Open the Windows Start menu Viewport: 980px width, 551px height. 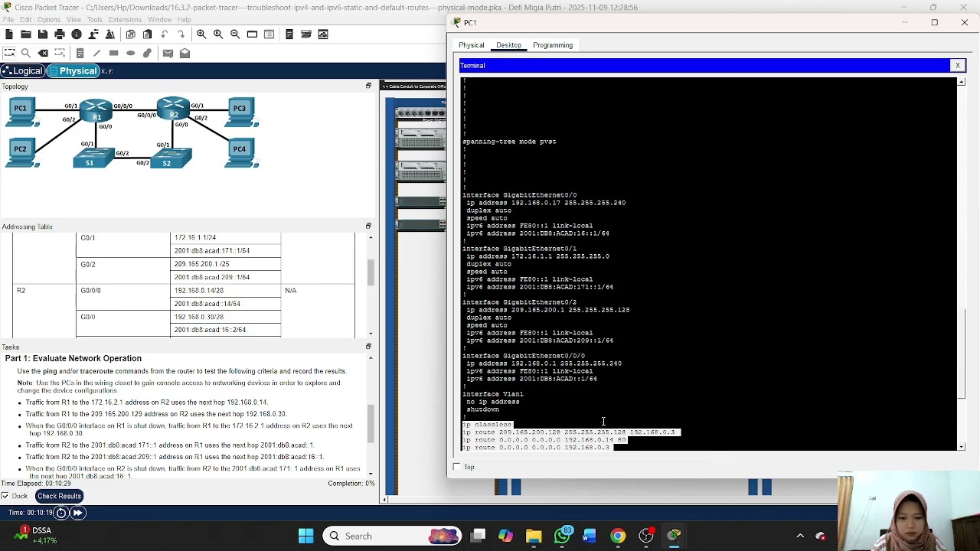point(305,536)
